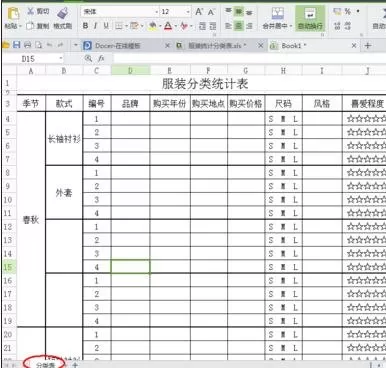Screen dimensions: 386x368
Task: Toggle align text left
Action: 228,26
